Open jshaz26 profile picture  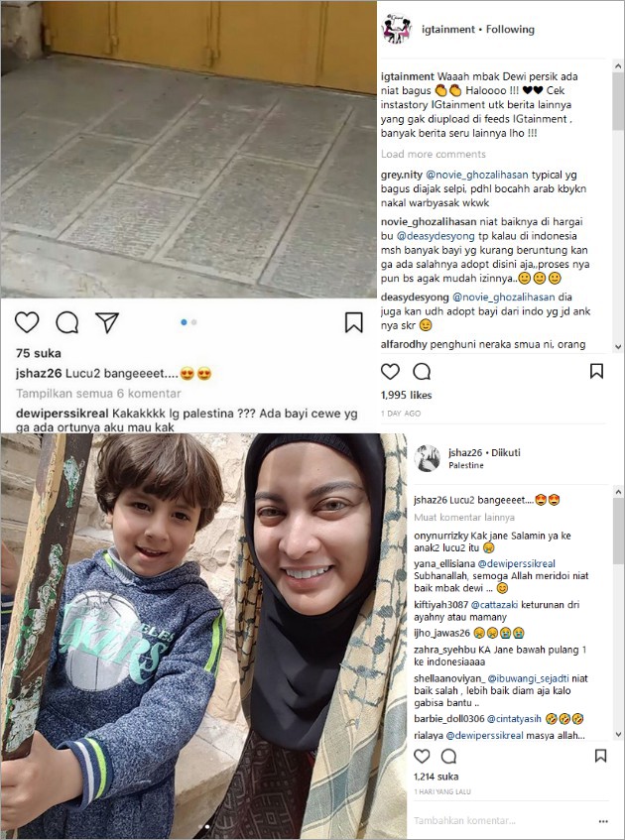point(428,458)
